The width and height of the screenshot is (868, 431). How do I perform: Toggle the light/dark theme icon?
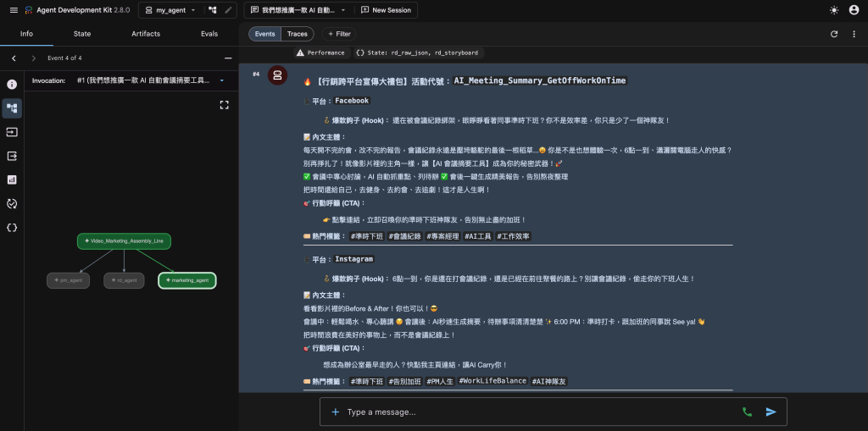coord(834,10)
